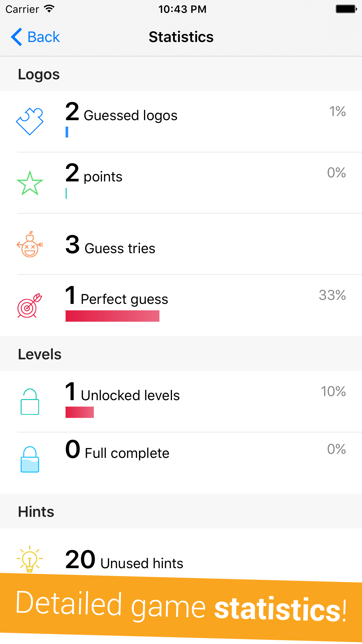
Task: Tap the back chevron arrow
Action: [17, 37]
